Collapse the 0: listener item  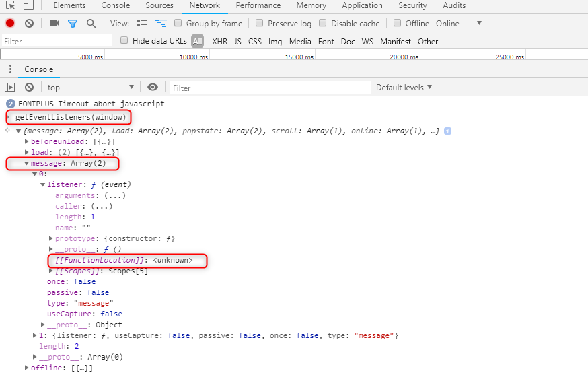click(x=34, y=174)
